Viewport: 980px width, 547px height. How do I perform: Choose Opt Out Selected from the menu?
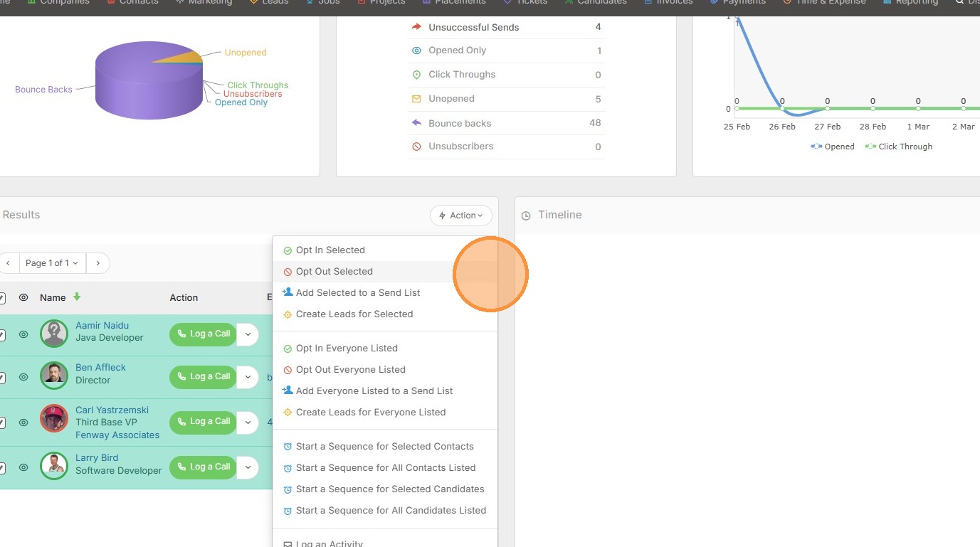pos(385,272)
